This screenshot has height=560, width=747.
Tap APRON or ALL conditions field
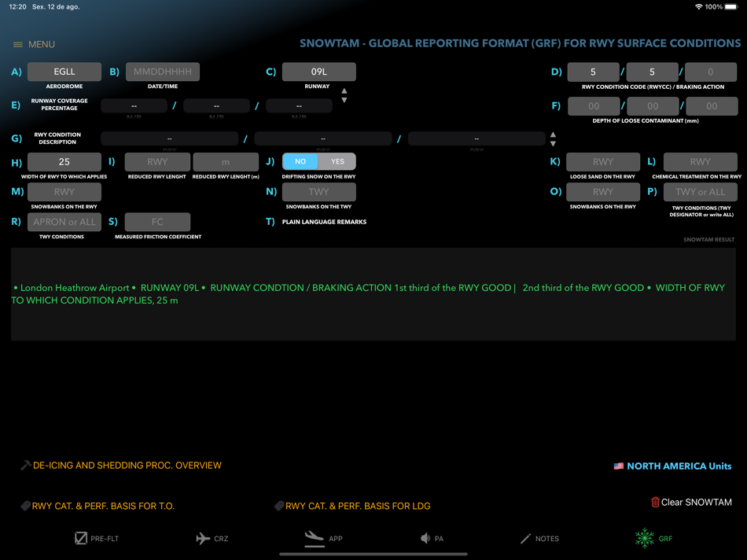click(x=64, y=222)
